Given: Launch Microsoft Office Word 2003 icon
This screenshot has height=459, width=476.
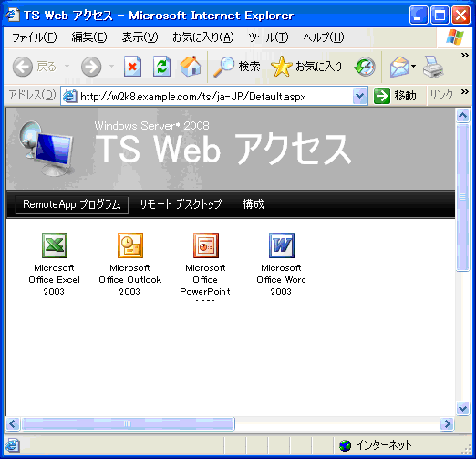Looking at the screenshot, I should pyautogui.click(x=282, y=245).
